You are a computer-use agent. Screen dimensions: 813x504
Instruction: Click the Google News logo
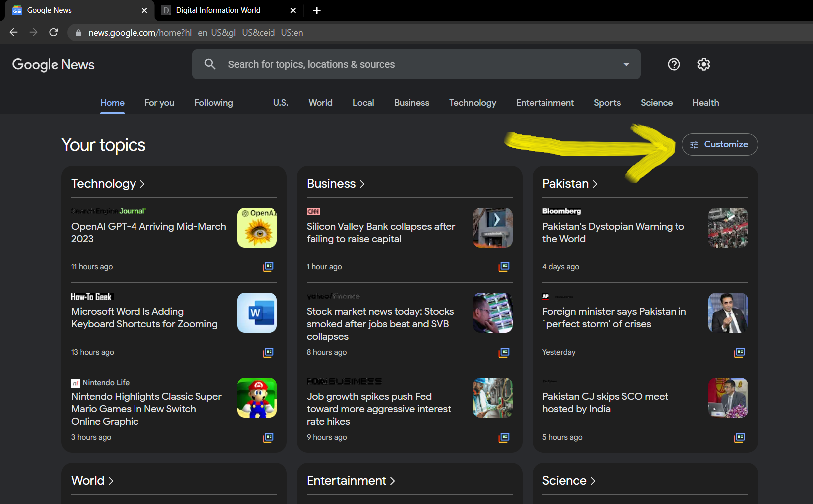(53, 65)
